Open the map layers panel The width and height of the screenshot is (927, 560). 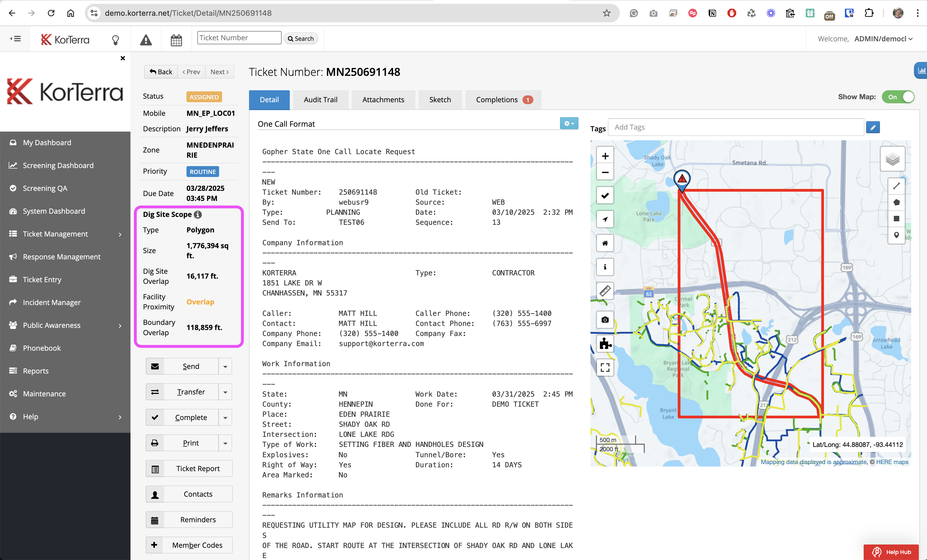click(x=892, y=159)
